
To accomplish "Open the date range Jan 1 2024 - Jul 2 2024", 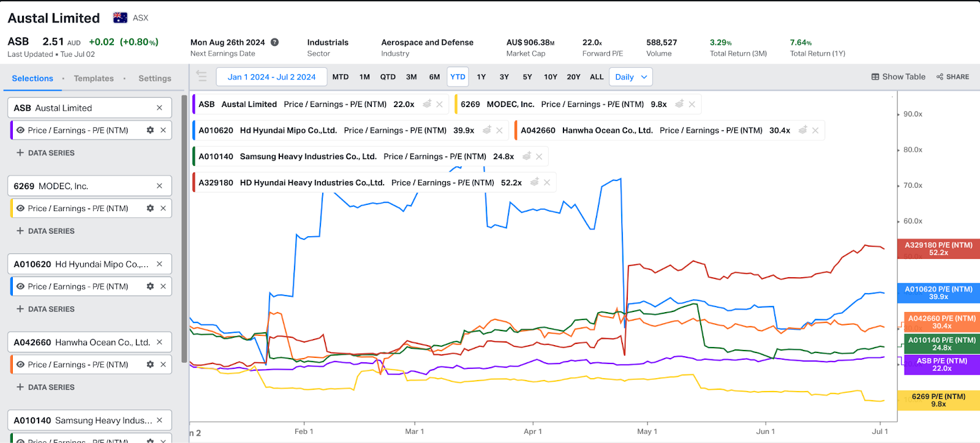I will (x=272, y=77).
